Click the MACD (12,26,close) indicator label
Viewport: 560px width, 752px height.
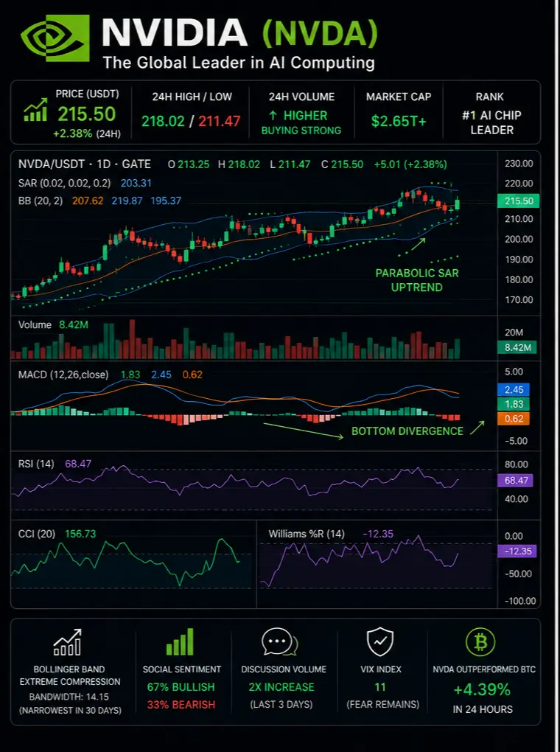coord(63,375)
